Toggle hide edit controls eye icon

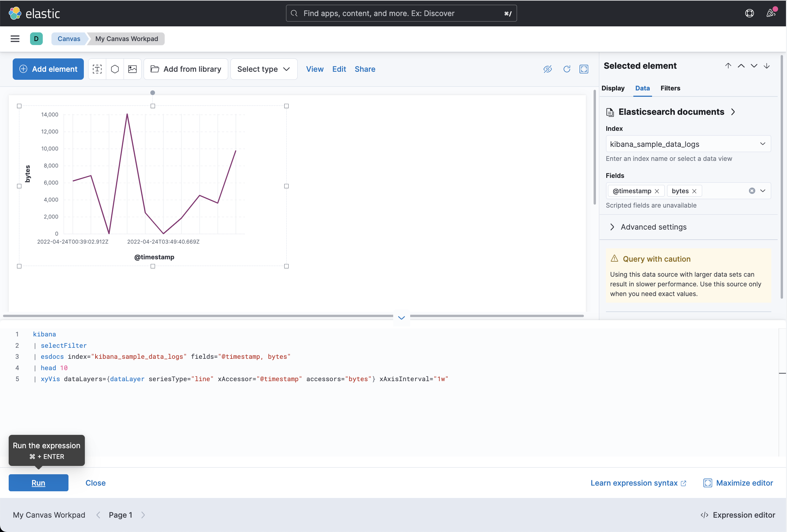(x=547, y=69)
